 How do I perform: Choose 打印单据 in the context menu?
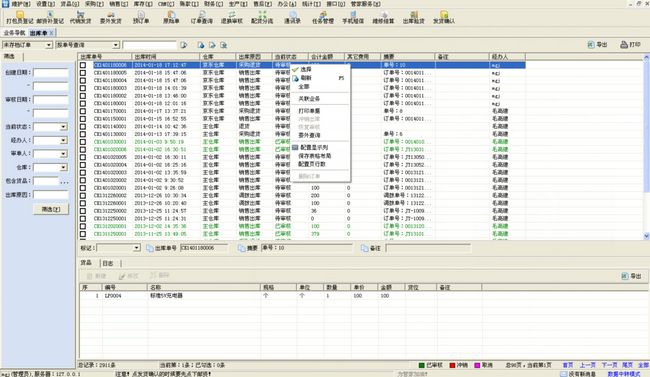click(309, 111)
